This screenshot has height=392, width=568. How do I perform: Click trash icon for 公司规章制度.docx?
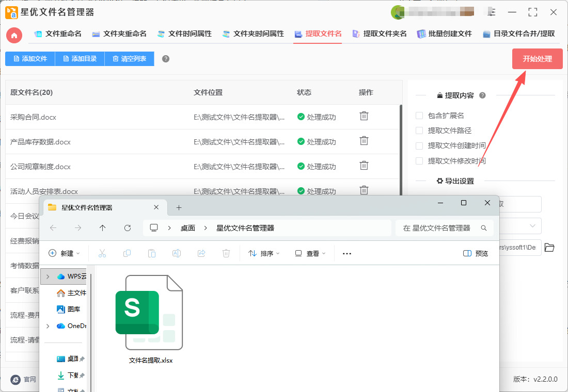[x=364, y=166]
